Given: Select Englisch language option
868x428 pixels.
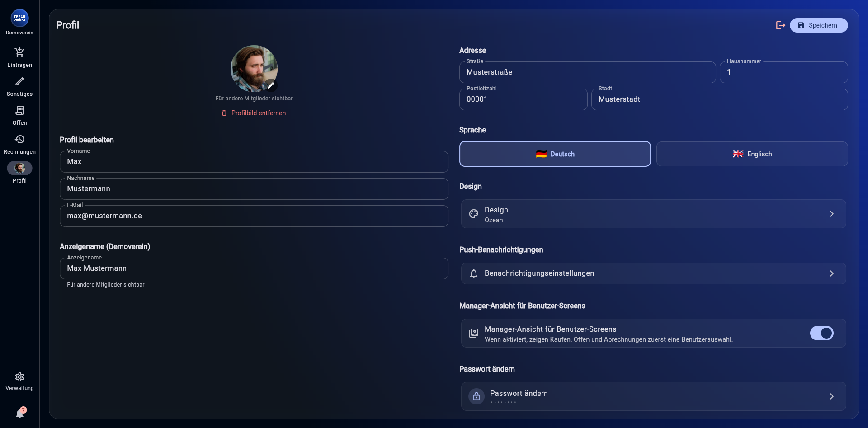Looking at the screenshot, I should tap(752, 154).
